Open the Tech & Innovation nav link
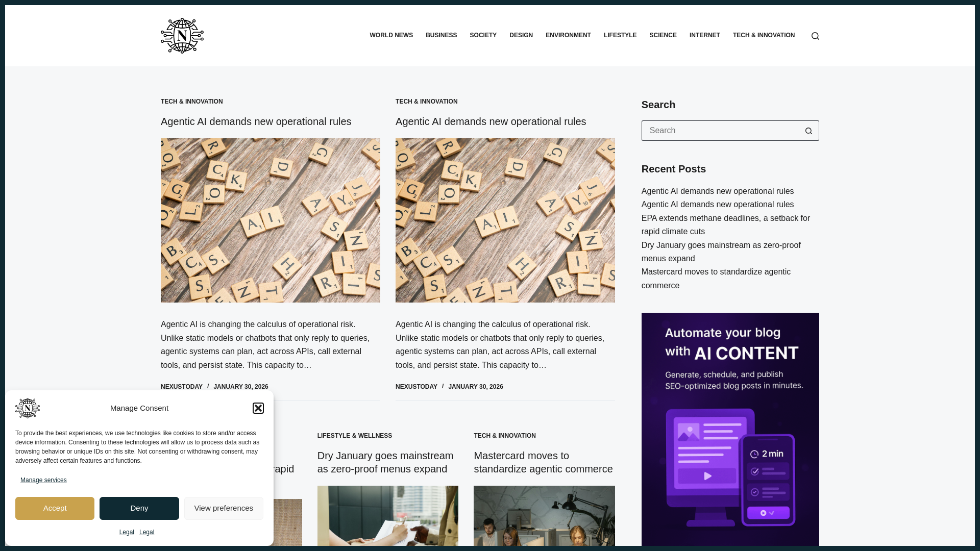 click(x=763, y=35)
